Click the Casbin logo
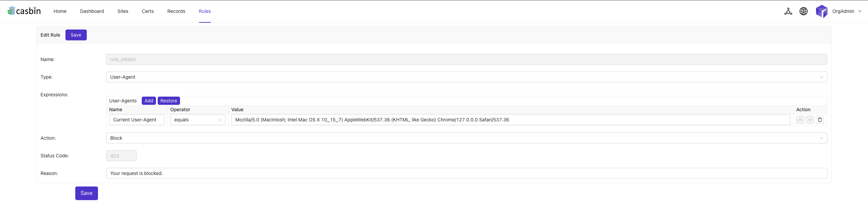Screen dimensions: 868x216 click(24, 11)
